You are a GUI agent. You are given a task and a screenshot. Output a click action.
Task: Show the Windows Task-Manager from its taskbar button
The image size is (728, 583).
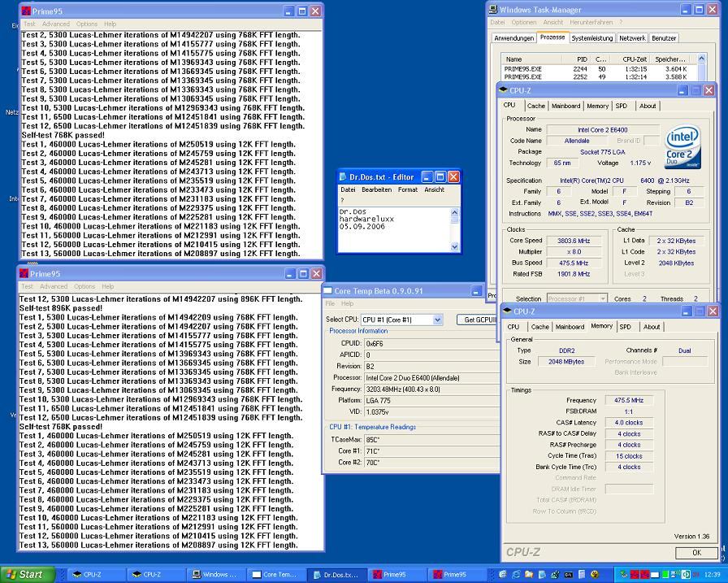[215, 575]
